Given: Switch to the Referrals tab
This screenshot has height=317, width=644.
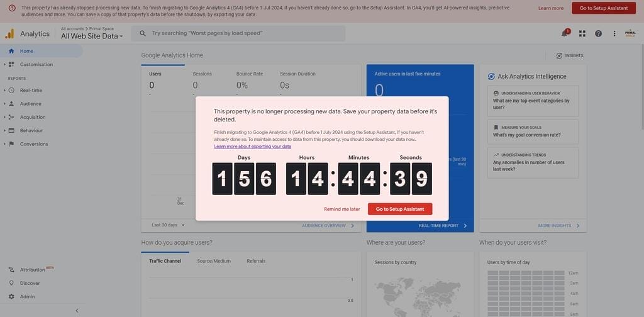Looking at the screenshot, I should click(256, 261).
